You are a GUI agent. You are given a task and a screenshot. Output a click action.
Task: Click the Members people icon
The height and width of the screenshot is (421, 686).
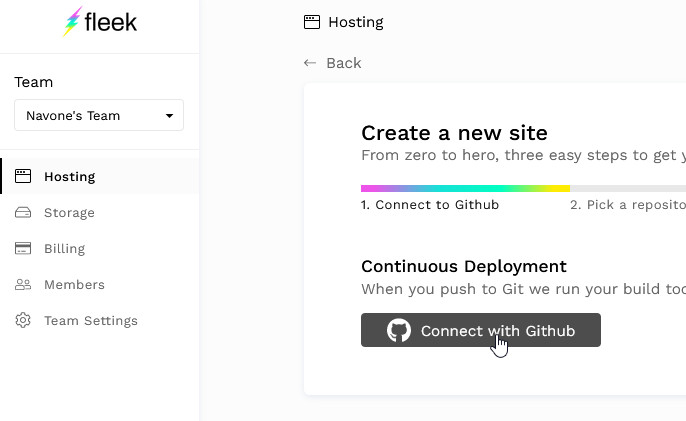(23, 285)
